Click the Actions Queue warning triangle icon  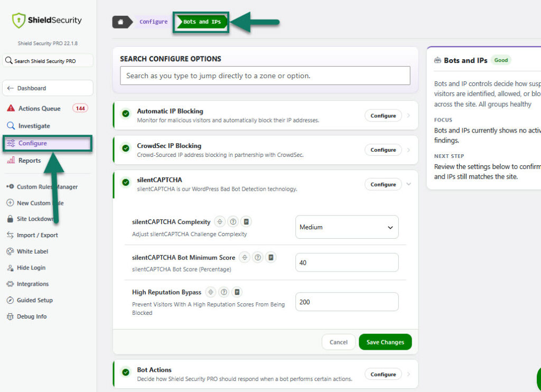tap(11, 108)
